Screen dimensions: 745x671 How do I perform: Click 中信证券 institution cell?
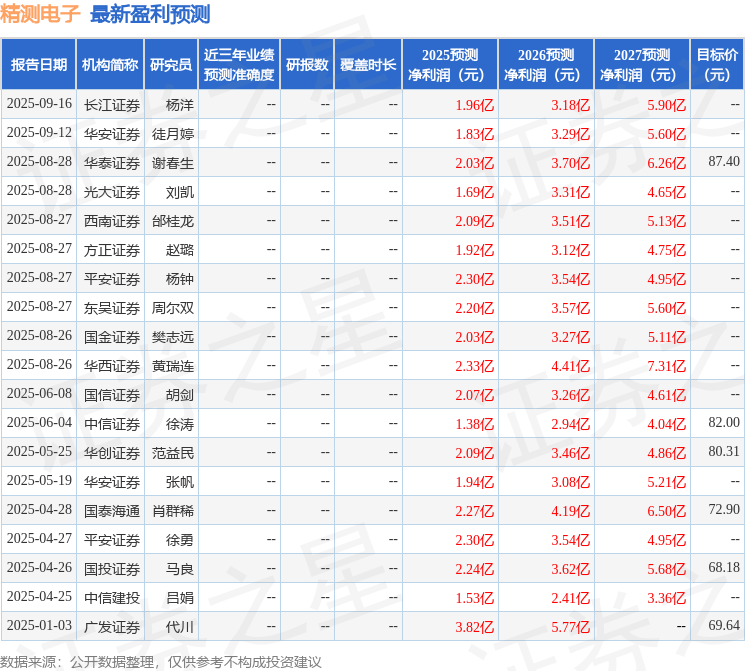click(112, 424)
